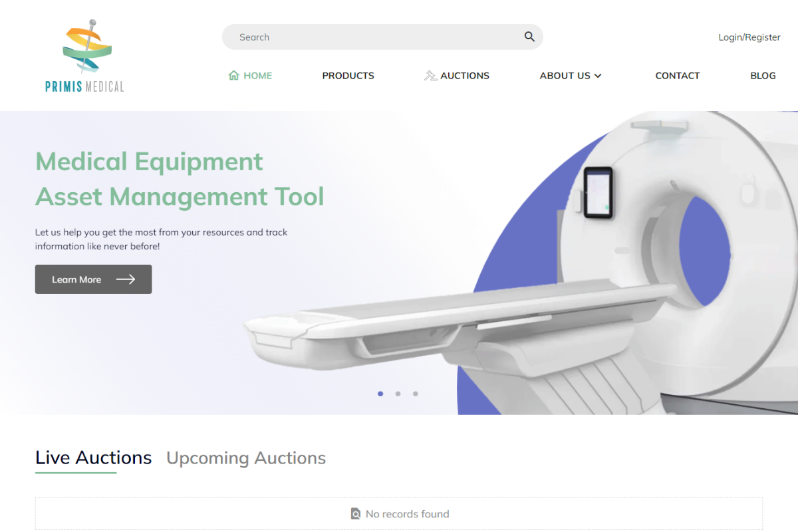Screen dimensions: 798x532
Task: Open the Blog menu item
Action: pyautogui.click(x=763, y=76)
